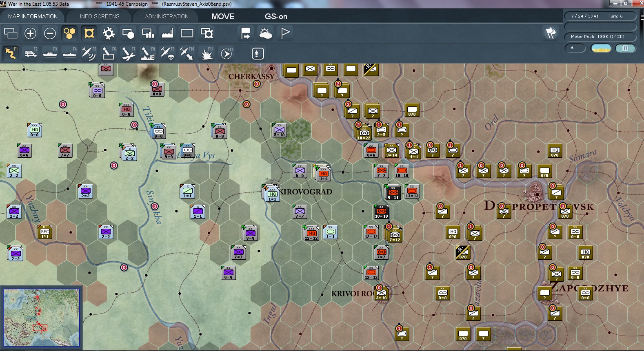Select the SEC 1?1 unit counter

coord(45,232)
